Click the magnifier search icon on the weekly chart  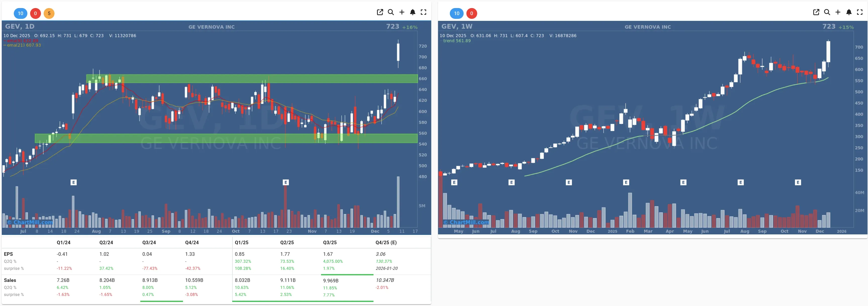click(x=827, y=12)
